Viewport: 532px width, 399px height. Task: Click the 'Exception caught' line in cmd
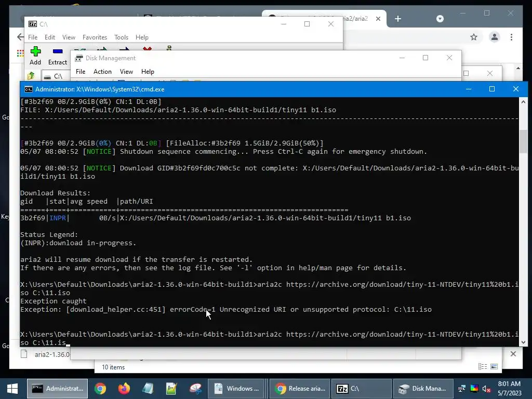(54, 301)
